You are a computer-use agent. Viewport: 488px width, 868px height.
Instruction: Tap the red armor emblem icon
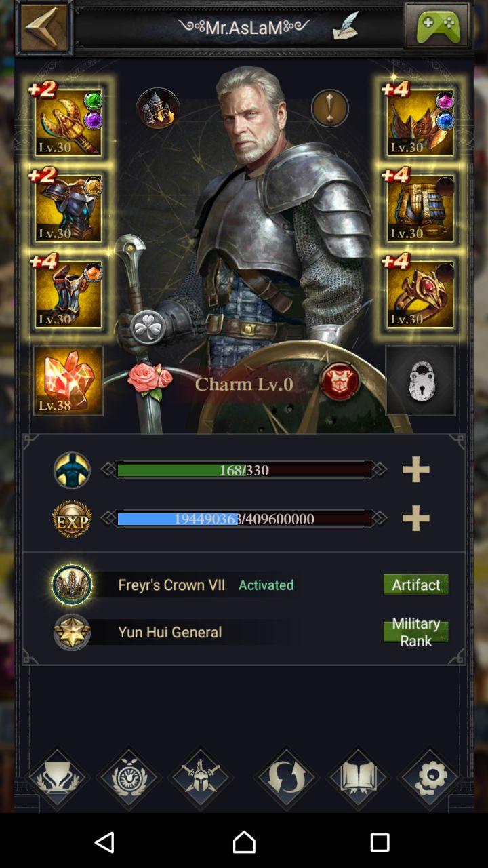340,381
